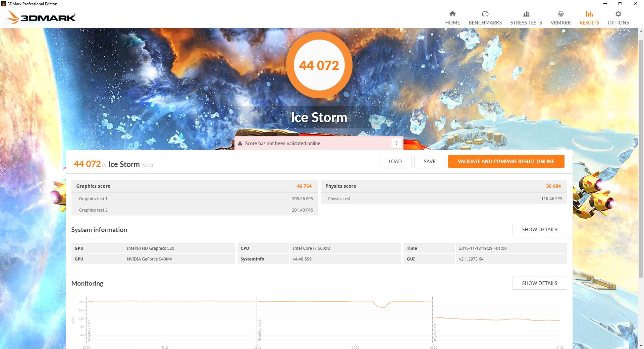Show details for Monitoring

click(539, 283)
